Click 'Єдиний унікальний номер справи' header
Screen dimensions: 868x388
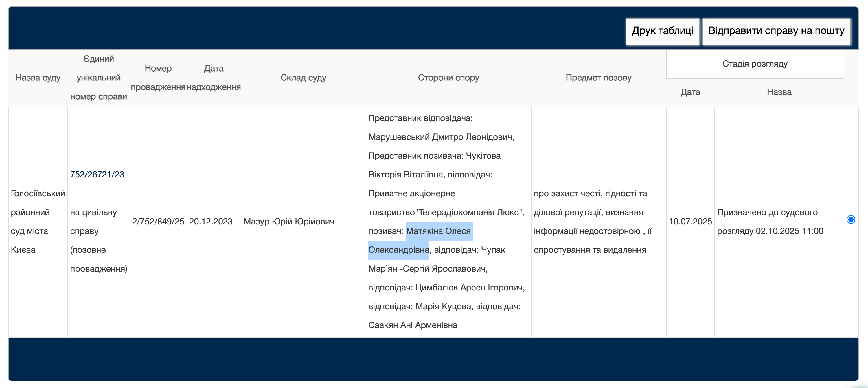pyautogui.click(x=98, y=78)
